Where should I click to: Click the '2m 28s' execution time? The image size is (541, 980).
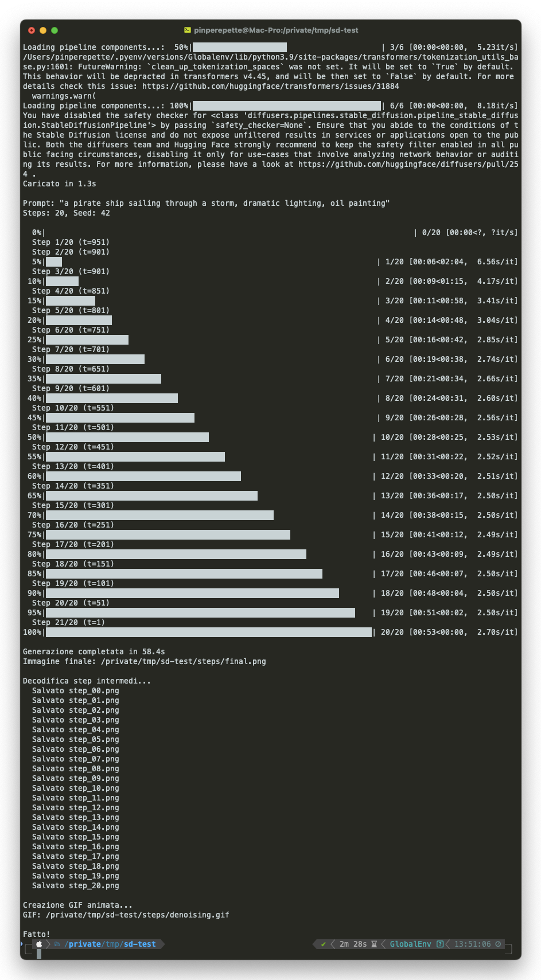tap(353, 944)
